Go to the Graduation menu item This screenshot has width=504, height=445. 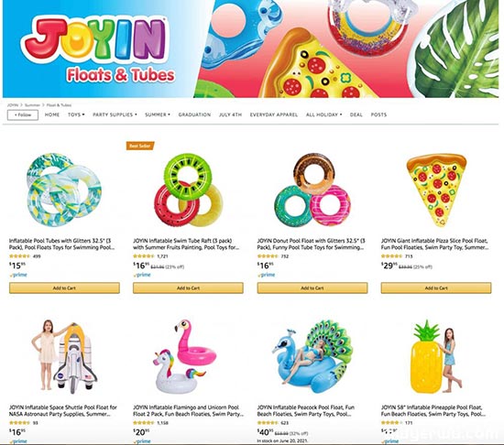pos(194,114)
